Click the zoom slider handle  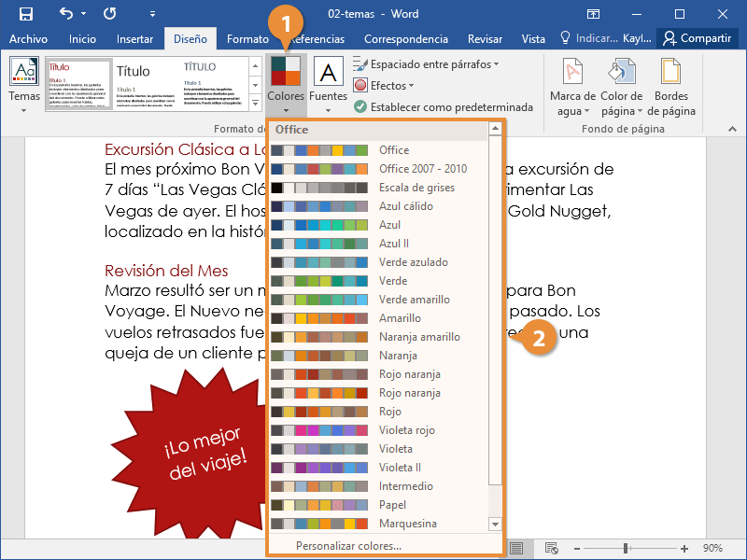[626, 549]
